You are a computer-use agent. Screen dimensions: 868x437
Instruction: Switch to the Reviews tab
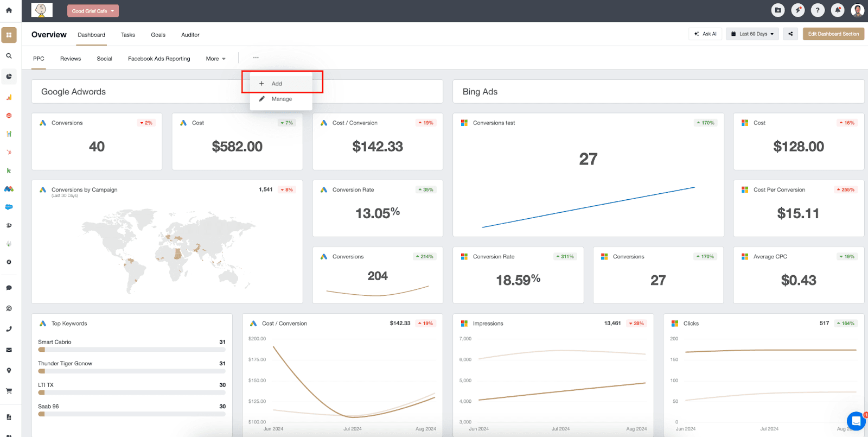tap(71, 59)
